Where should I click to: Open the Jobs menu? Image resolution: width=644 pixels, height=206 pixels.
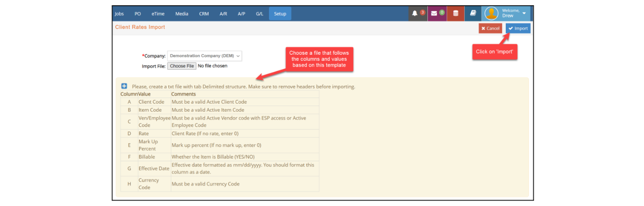(x=119, y=14)
